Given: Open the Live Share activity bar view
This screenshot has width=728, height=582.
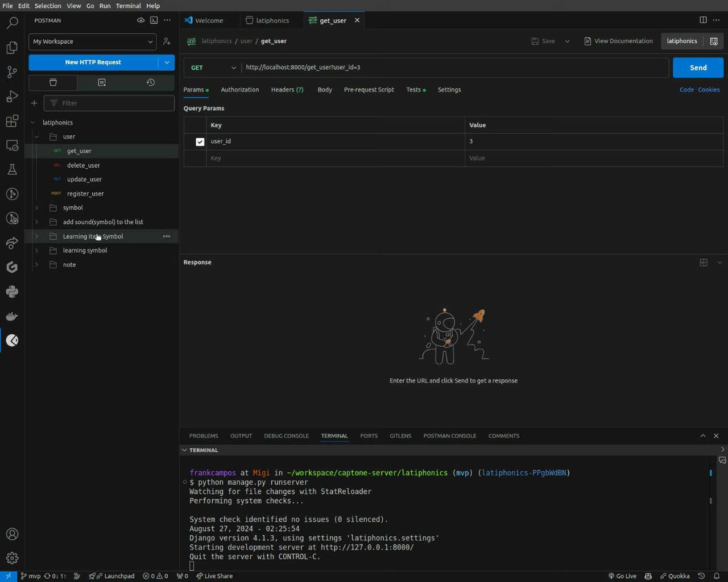Looking at the screenshot, I should (x=12, y=243).
